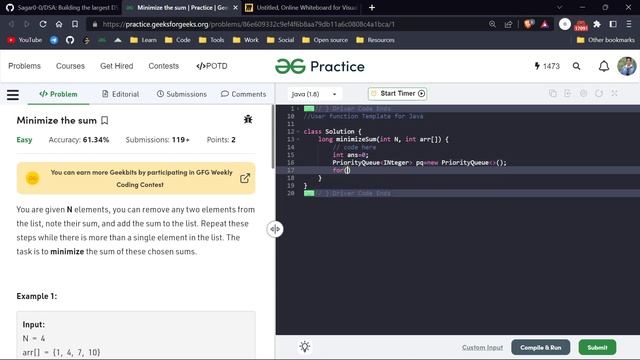This screenshot has height=360, width=640.
Task: Bookmark this page in the browser toolbar
Action: [x=75, y=24]
